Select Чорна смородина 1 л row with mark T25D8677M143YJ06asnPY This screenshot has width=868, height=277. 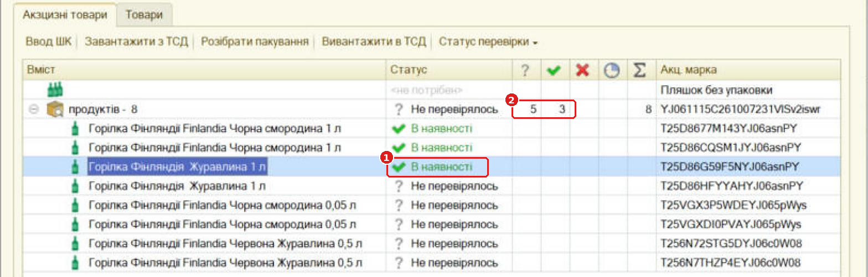coord(431,129)
